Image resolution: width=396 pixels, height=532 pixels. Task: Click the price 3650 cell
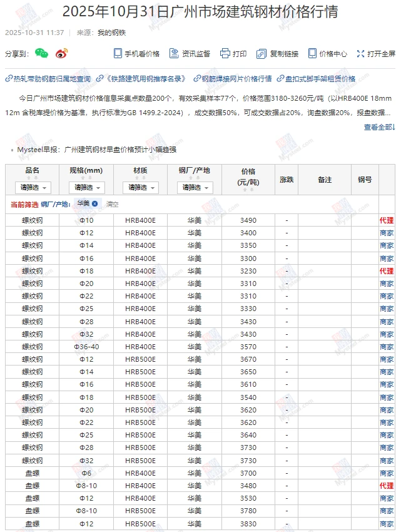tap(248, 372)
